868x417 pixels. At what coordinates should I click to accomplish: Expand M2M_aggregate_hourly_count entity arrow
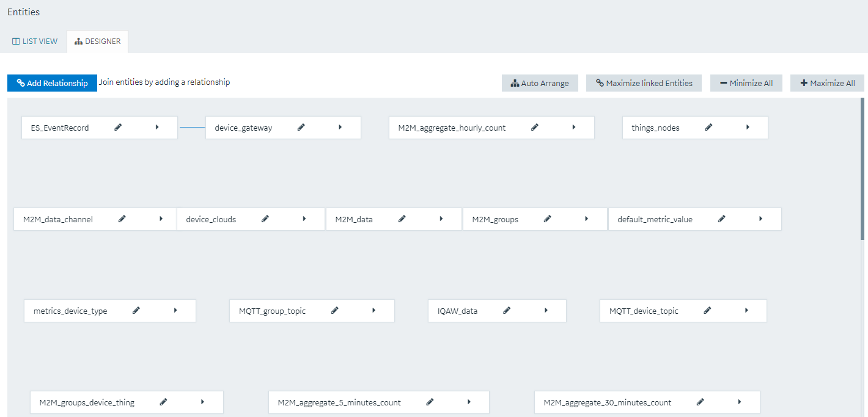click(574, 127)
